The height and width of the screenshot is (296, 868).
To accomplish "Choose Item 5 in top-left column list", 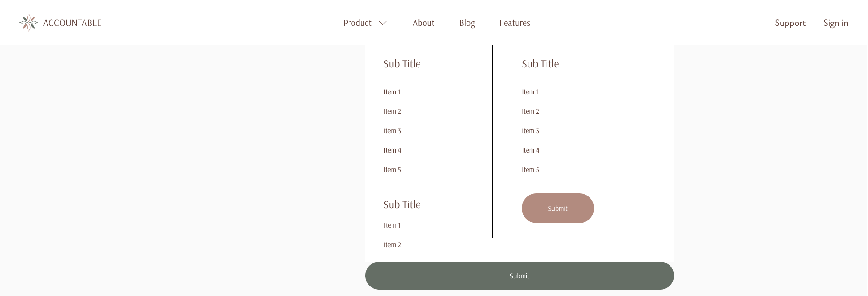I will tap(392, 170).
